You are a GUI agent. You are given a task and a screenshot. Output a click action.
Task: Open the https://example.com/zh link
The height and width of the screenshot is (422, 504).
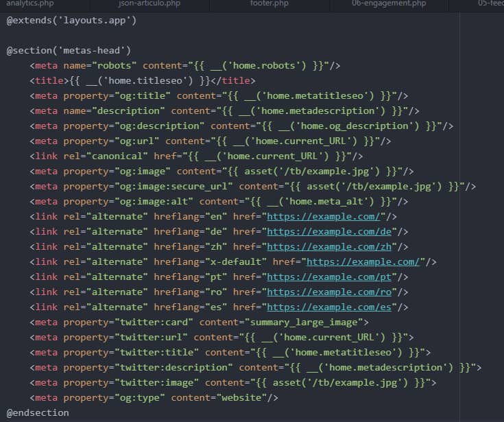(x=329, y=247)
